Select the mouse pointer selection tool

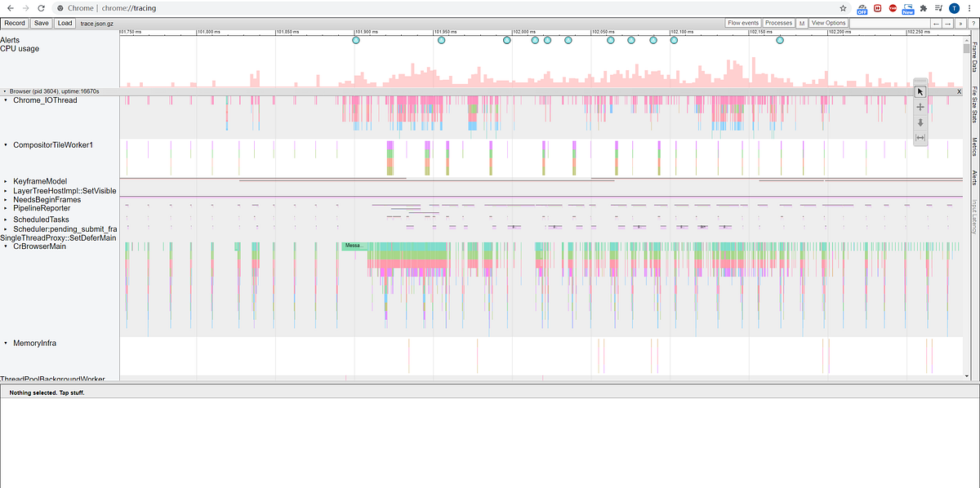pyautogui.click(x=920, y=91)
